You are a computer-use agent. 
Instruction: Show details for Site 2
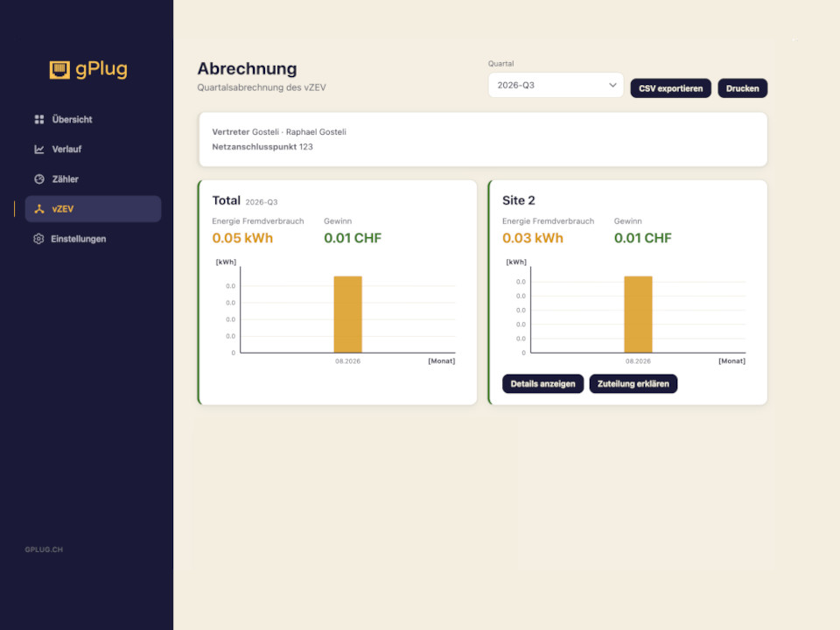click(x=542, y=383)
